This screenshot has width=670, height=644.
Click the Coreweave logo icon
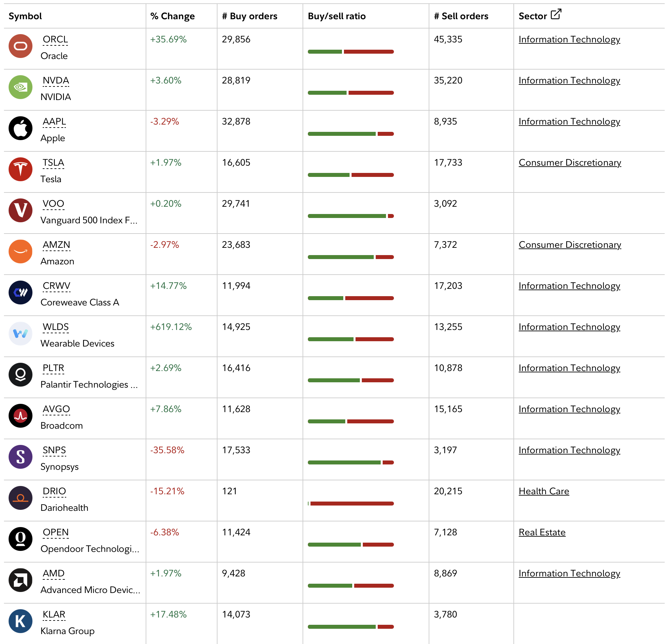tap(21, 293)
